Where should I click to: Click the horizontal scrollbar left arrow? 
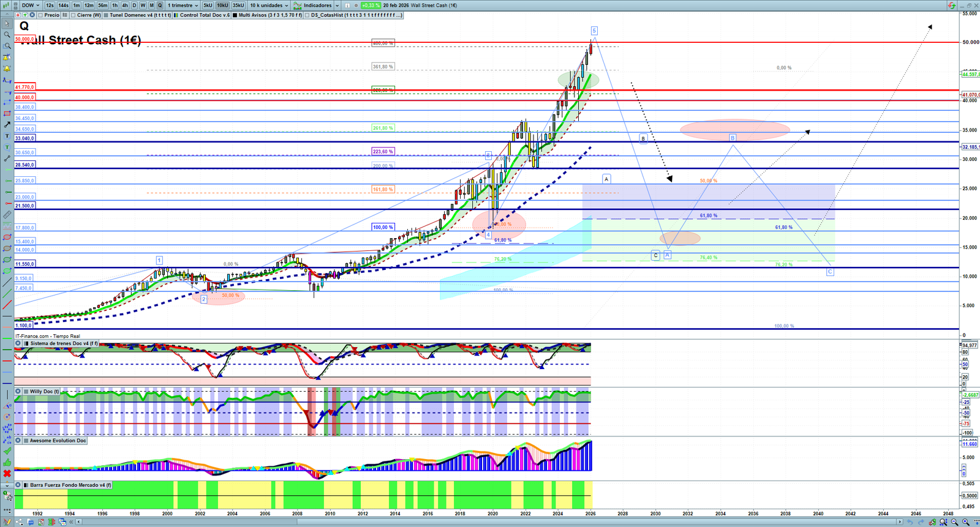click(79, 522)
